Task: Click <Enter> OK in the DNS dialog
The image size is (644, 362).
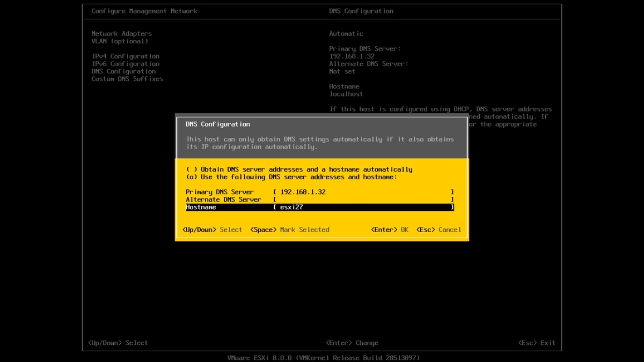Action: (x=390, y=230)
